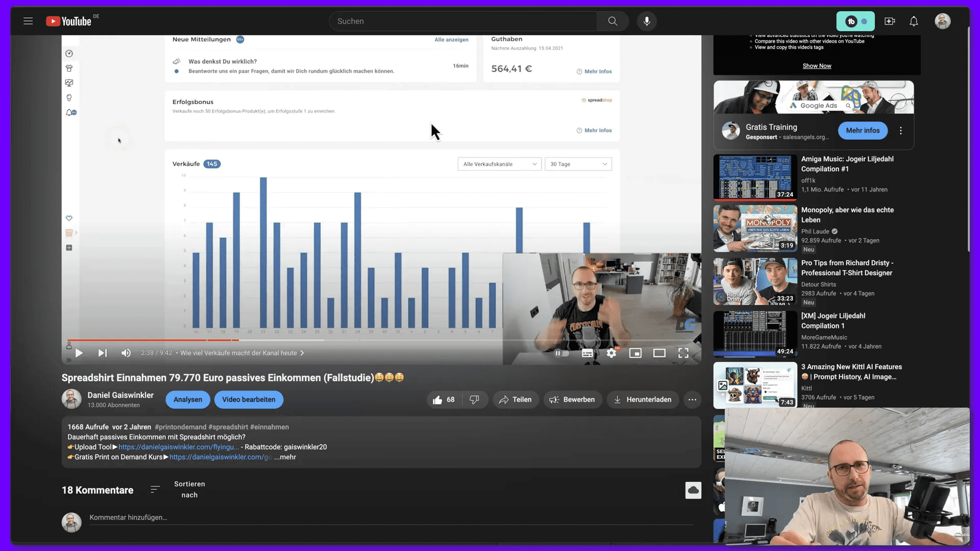Click the bell with badge in the left sidebar
The height and width of the screenshot is (551, 980).
coord(70,112)
